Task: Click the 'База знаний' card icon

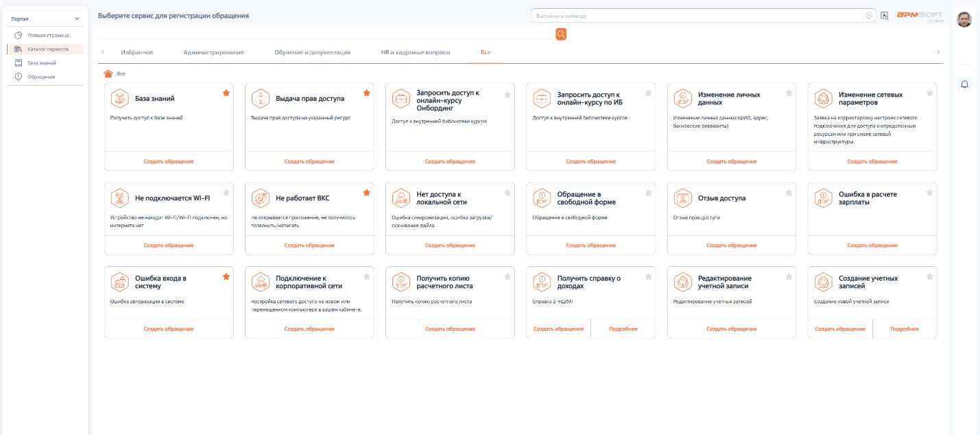Action: 120,99
